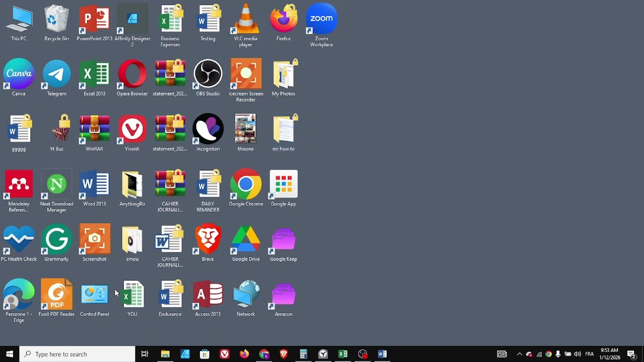
Task: Select the Testing Word document
Action: point(208,23)
